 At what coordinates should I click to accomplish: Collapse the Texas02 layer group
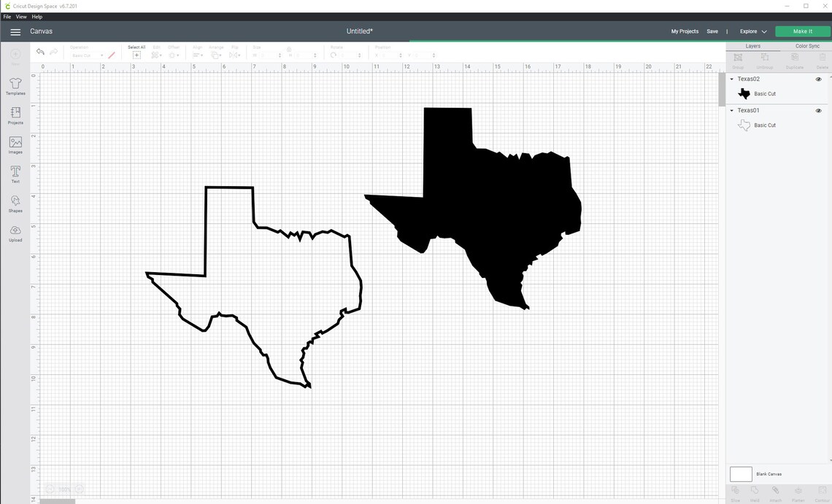pos(731,79)
